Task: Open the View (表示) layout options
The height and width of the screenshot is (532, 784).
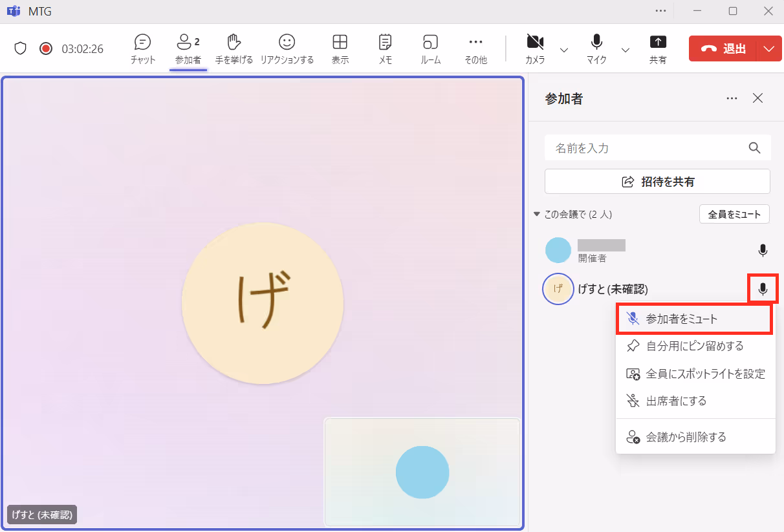Action: coord(340,49)
